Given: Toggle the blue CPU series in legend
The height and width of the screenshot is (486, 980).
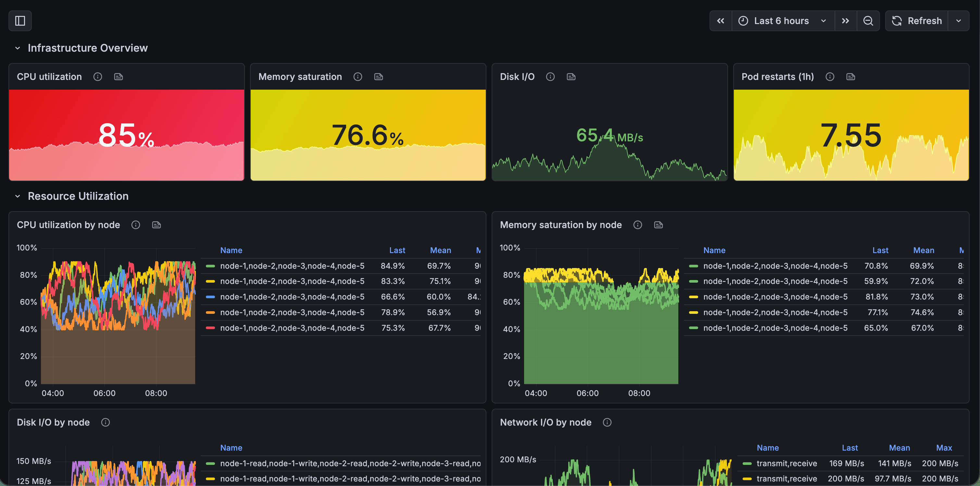Looking at the screenshot, I should coord(292,297).
